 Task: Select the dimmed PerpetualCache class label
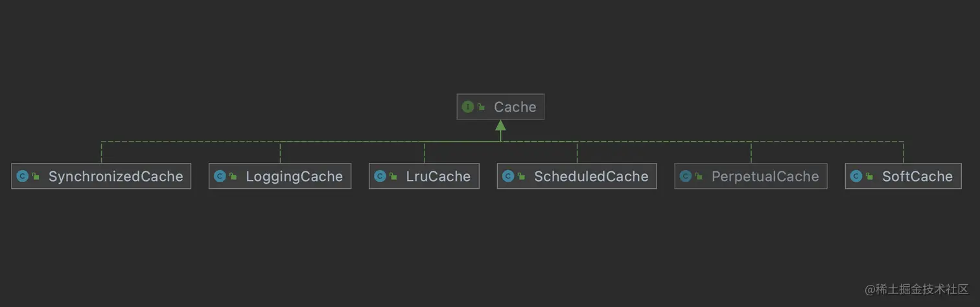pos(765,177)
